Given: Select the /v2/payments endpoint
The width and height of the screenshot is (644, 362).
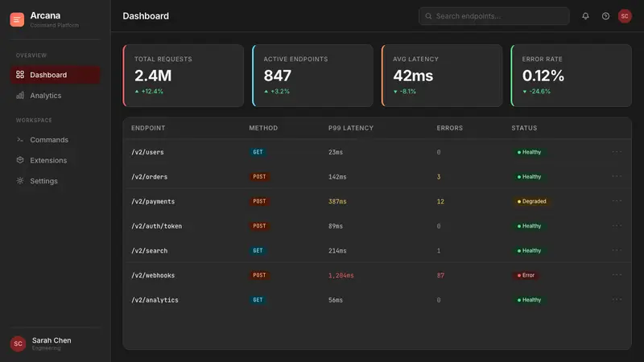Looking at the screenshot, I should [x=153, y=201].
